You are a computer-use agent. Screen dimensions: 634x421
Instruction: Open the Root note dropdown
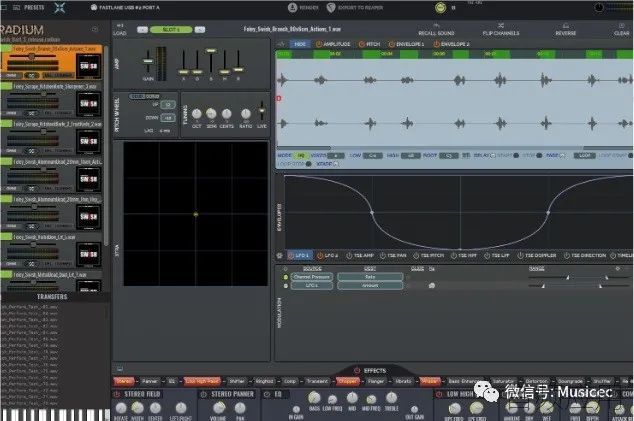click(448, 155)
